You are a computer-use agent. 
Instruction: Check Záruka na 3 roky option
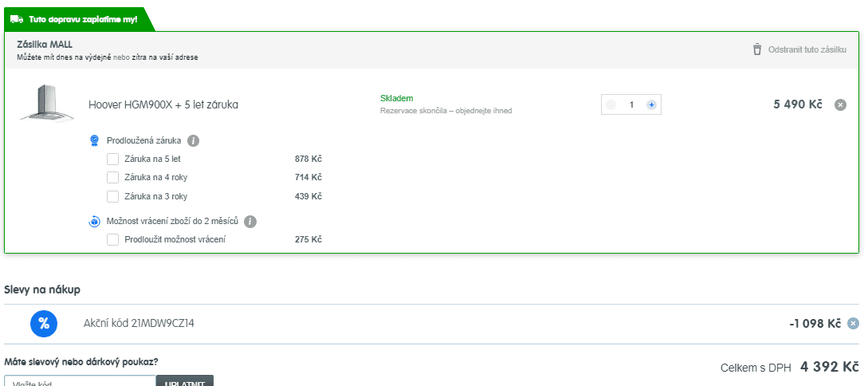click(x=113, y=196)
